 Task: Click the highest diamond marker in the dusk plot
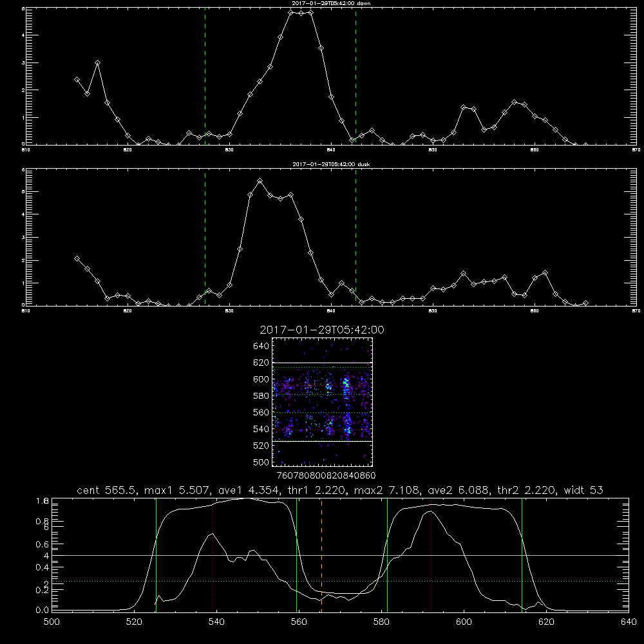(260, 181)
